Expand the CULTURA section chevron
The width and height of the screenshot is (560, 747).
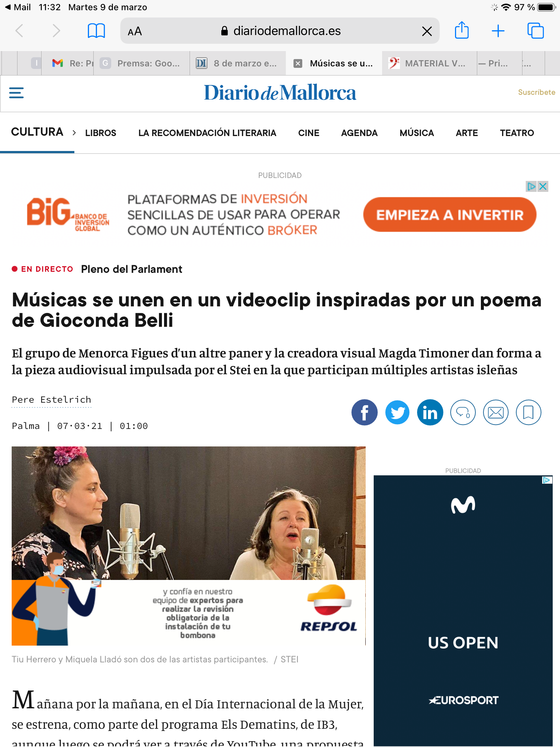point(74,133)
